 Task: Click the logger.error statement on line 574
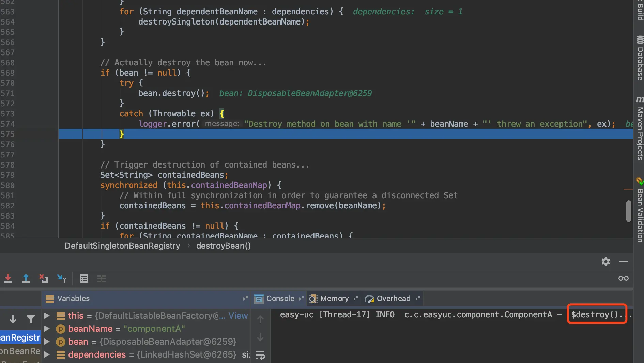(x=377, y=124)
